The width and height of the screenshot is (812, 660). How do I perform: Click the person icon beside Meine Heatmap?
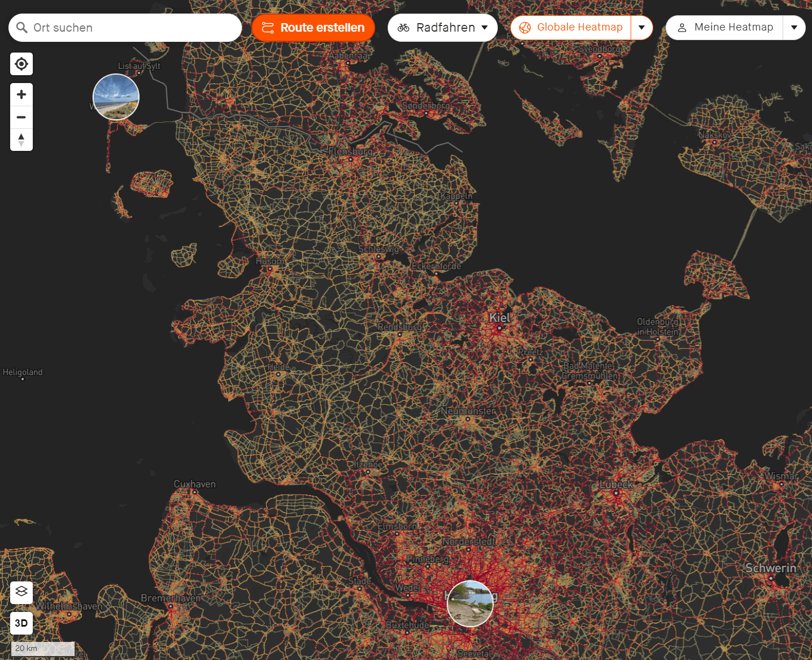coord(682,27)
